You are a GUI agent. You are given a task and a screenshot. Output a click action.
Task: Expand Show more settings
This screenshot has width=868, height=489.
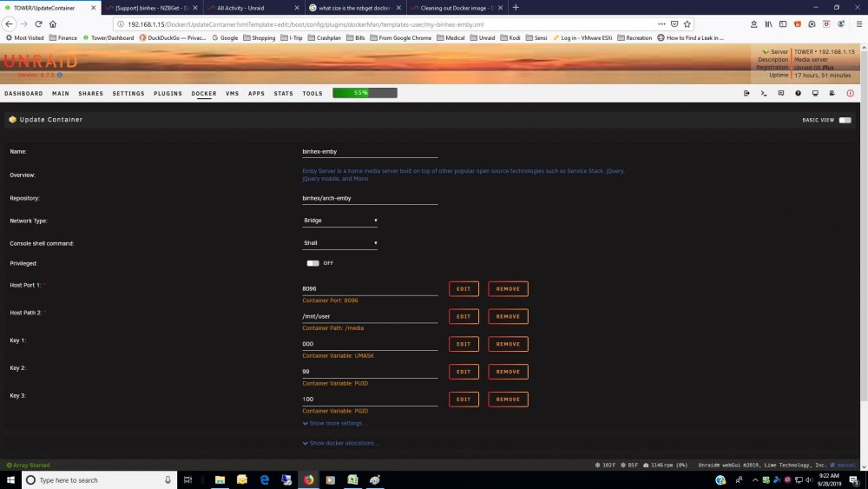[x=334, y=423]
